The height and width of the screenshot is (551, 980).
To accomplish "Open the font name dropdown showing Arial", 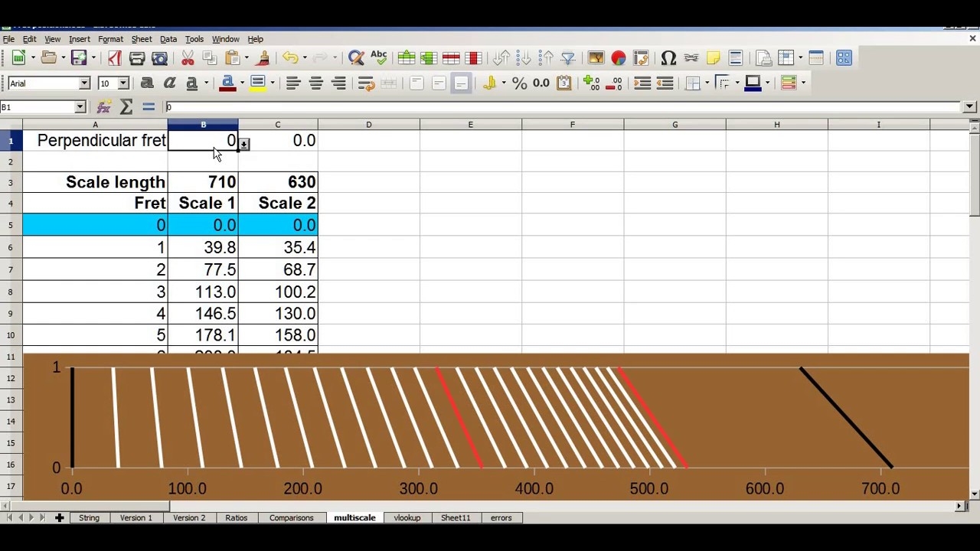I will (x=84, y=83).
